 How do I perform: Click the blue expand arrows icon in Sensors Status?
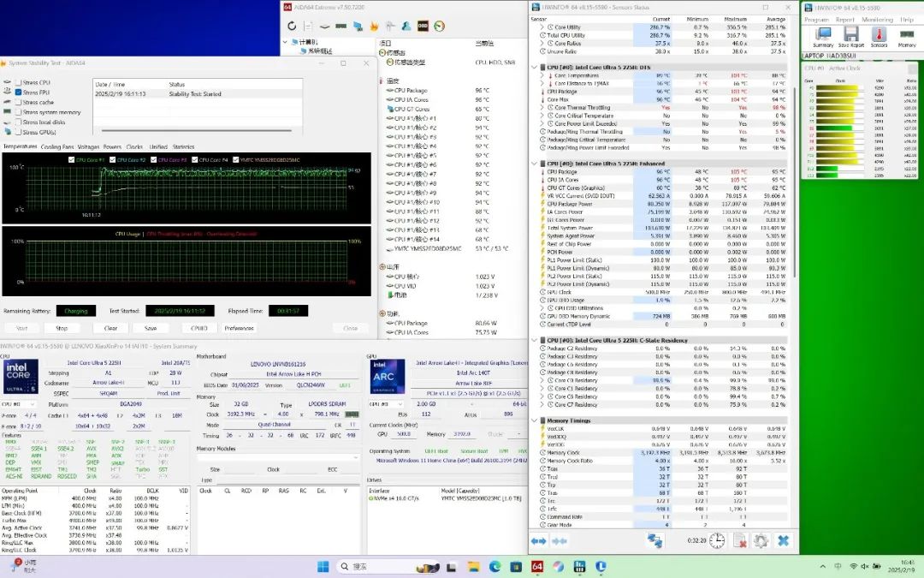pos(539,541)
